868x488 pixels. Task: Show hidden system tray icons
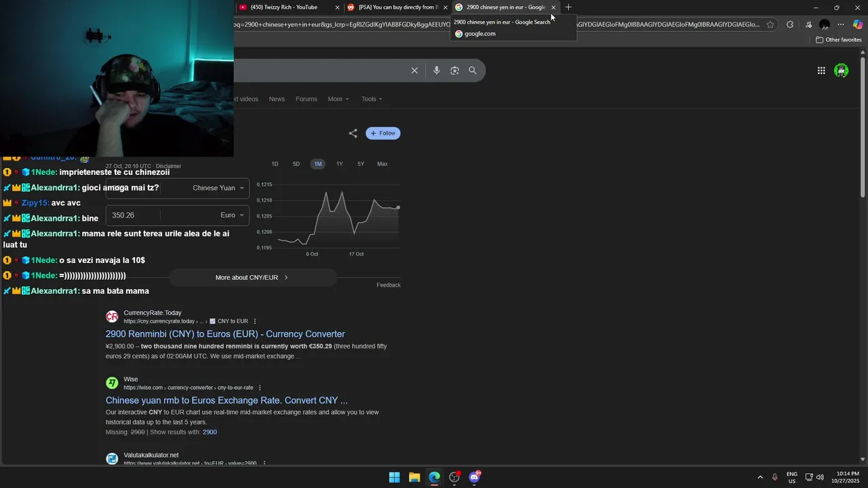pyautogui.click(x=760, y=477)
